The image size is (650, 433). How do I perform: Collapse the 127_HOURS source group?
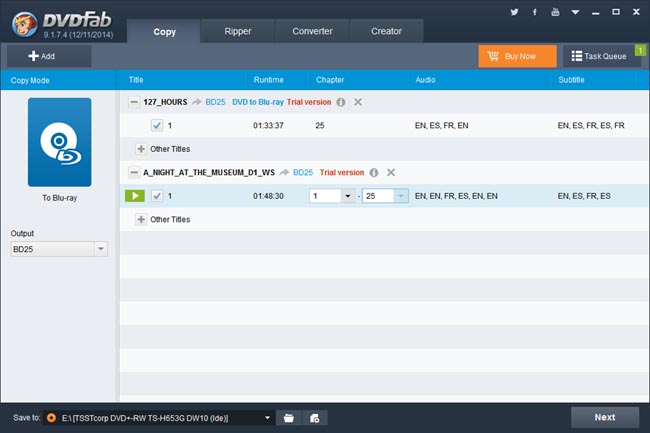pyautogui.click(x=133, y=102)
